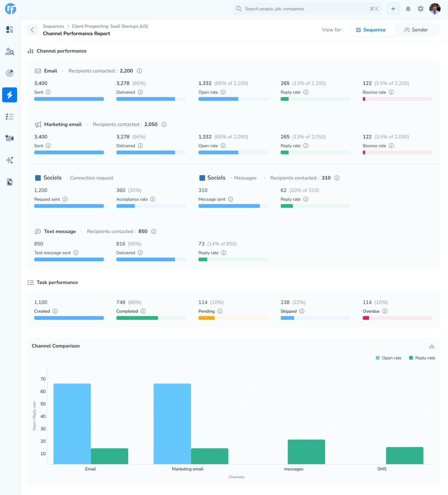
Task: Click info icon beside Text message sent
Action: click(76, 253)
